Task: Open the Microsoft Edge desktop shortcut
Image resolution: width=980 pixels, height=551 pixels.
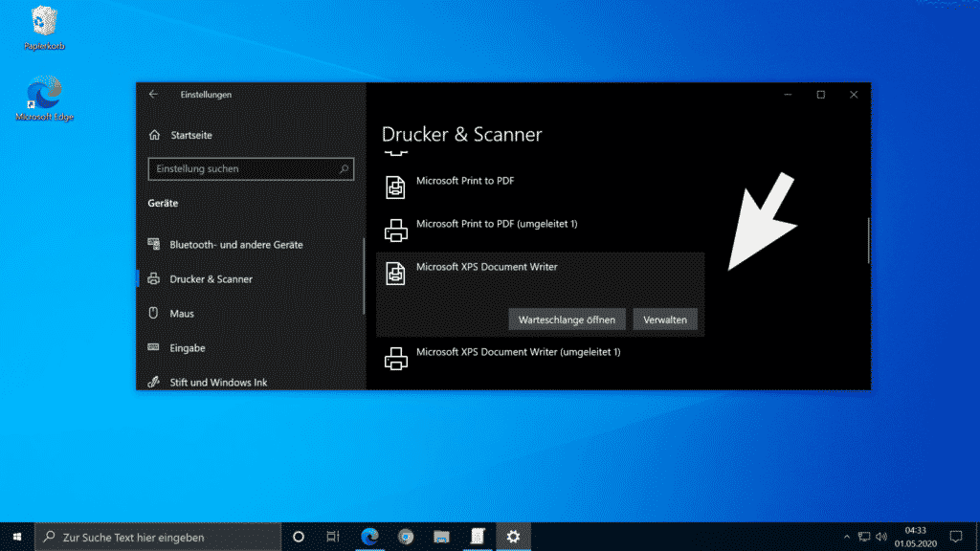Action: (44, 99)
